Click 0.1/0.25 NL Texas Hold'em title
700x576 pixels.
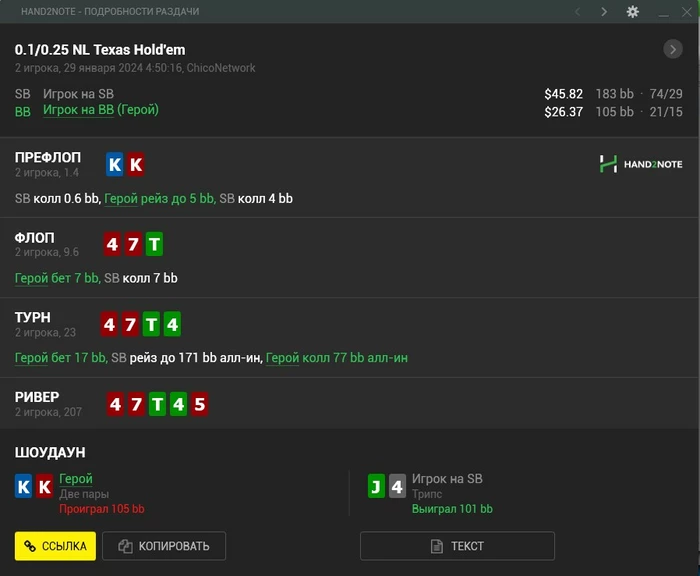[x=100, y=50]
